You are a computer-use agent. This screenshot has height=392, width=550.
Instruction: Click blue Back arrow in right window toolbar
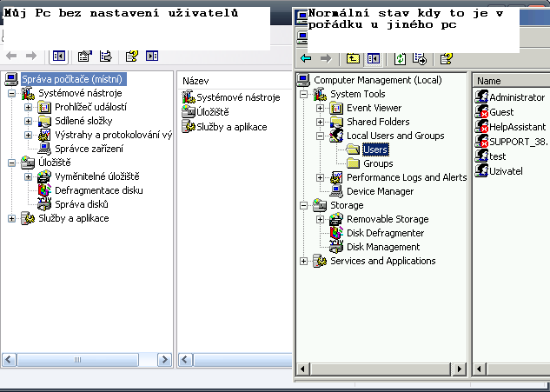pos(306,58)
